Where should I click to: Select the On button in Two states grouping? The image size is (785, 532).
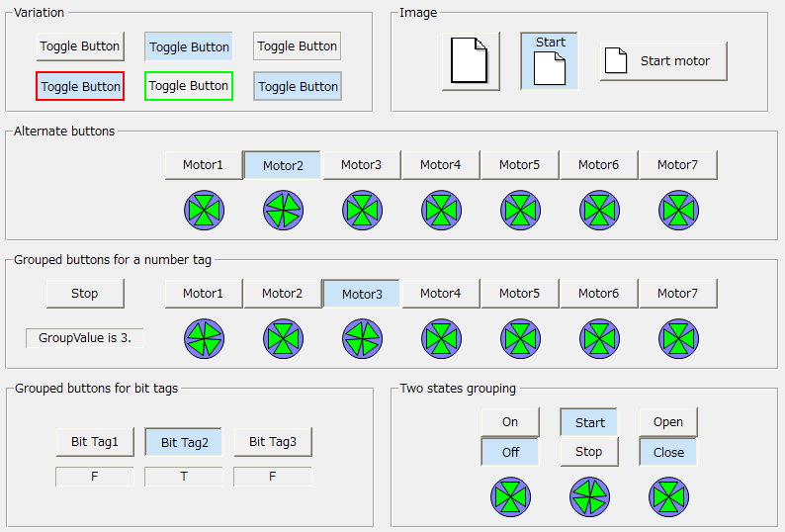pyautogui.click(x=510, y=422)
